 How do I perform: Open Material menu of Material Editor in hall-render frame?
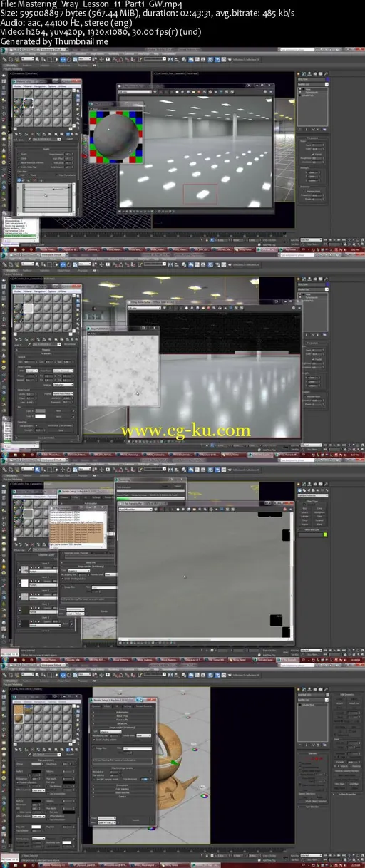tap(28, 86)
